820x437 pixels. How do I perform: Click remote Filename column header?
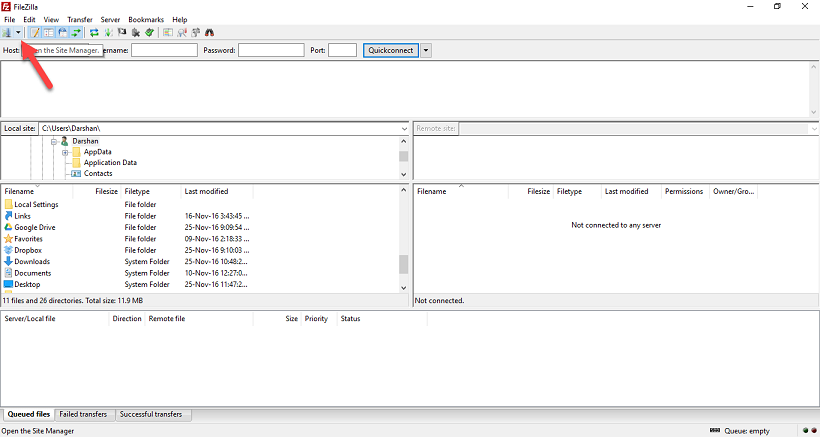pyautogui.click(x=461, y=191)
